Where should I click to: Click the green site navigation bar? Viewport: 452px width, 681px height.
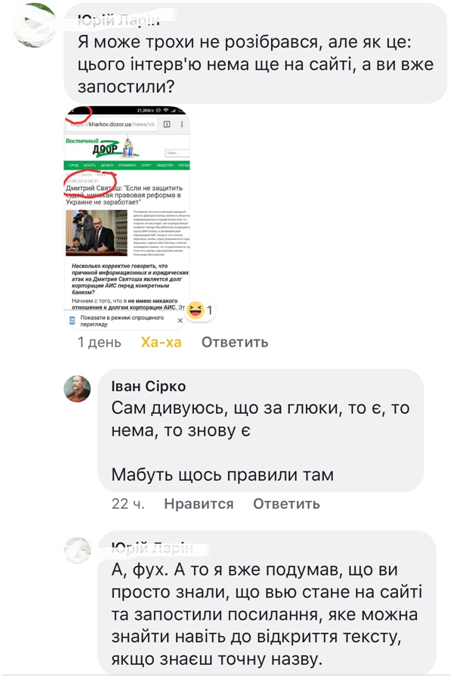[x=127, y=165]
